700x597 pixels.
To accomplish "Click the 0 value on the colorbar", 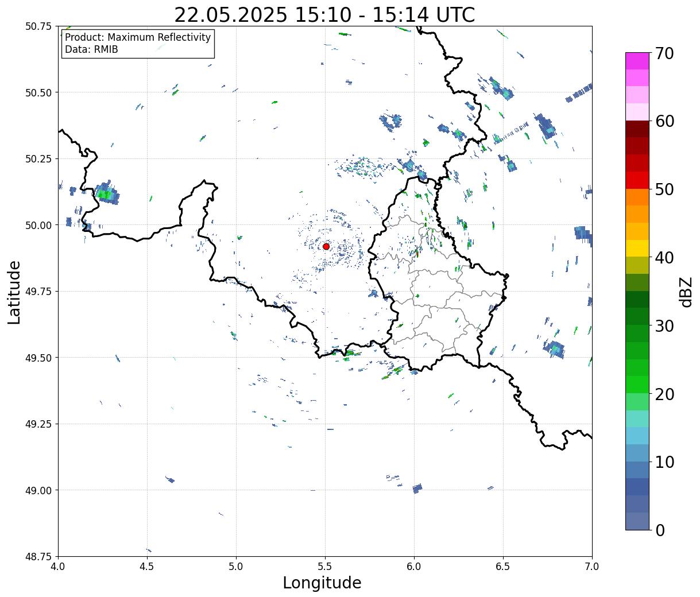I will tap(660, 530).
